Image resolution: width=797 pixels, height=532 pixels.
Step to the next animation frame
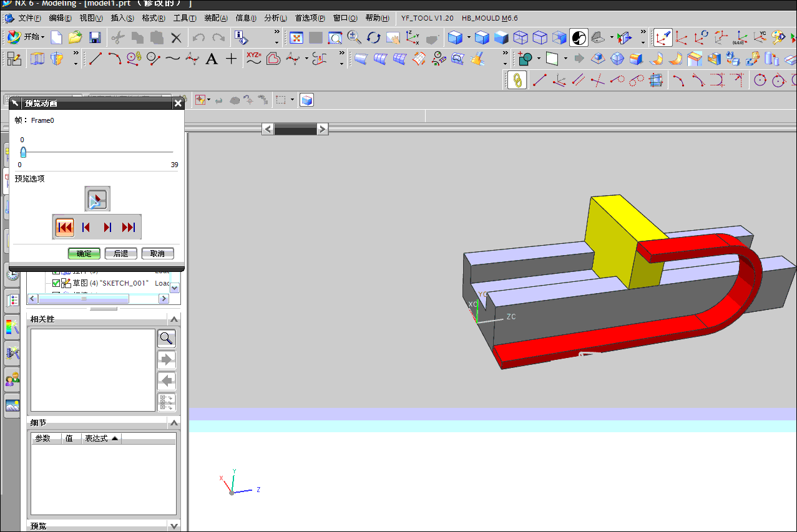point(108,227)
